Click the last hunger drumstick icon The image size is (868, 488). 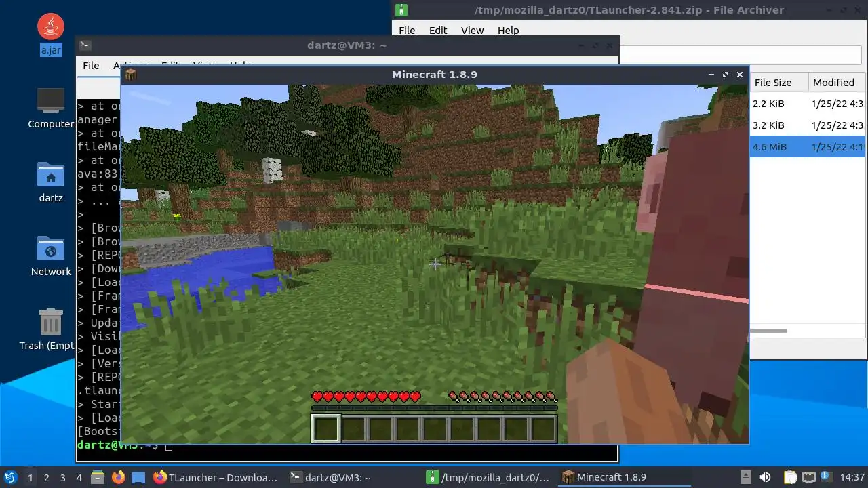click(551, 396)
